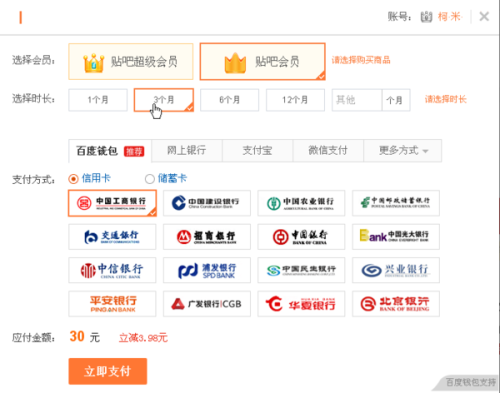
Task: Pick 招商银行 bank logo
Action: coord(207,237)
